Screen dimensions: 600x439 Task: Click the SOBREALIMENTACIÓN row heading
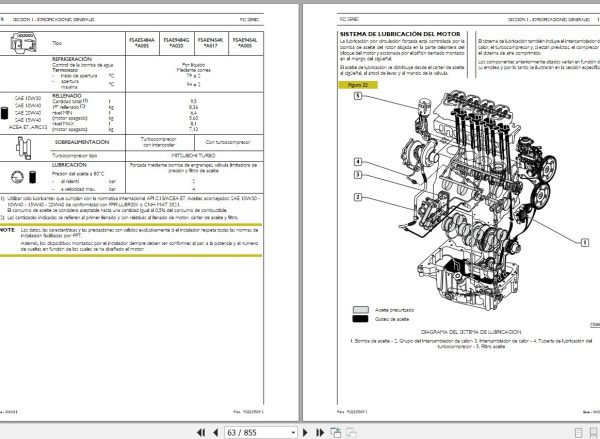tap(82, 142)
